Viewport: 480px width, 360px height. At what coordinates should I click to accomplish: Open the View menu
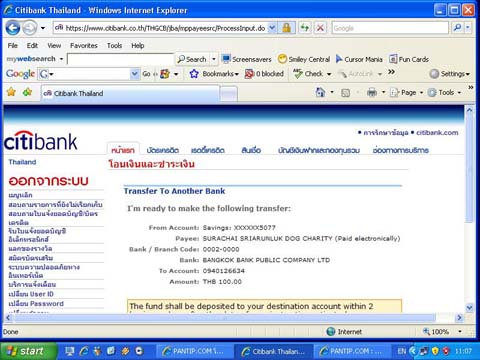(54, 45)
